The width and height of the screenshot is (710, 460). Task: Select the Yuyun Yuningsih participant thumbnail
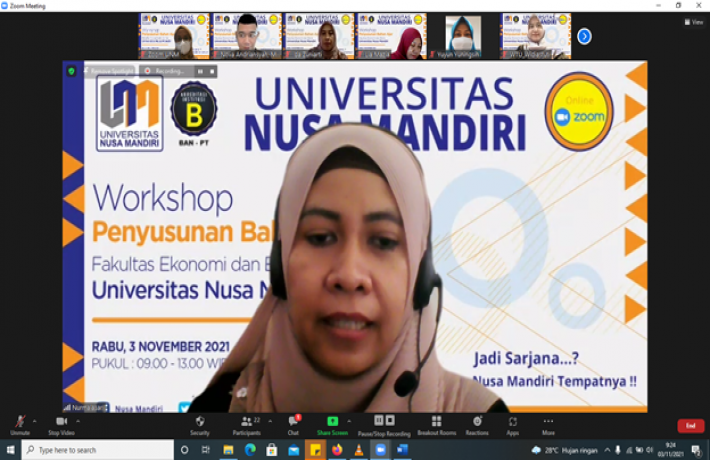point(463,36)
